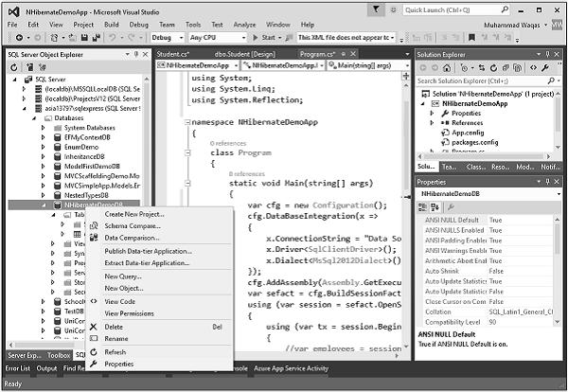Select App.config in Solution Explorer
The height and width of the screenshot is (392, 568).
468,133
